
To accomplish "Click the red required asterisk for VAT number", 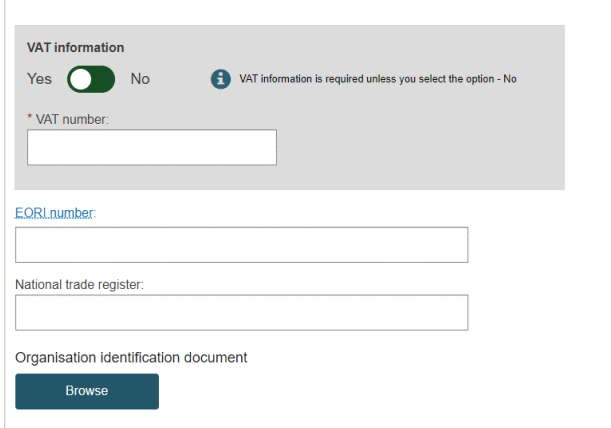I will (30, 117).
